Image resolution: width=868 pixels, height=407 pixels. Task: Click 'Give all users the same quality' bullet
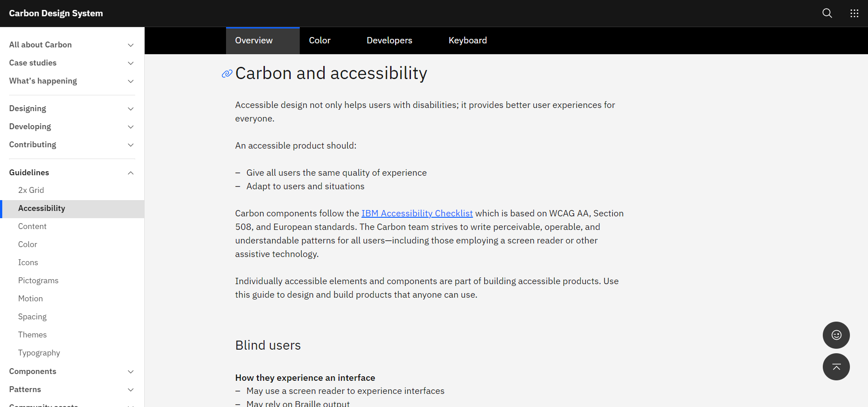336,173
